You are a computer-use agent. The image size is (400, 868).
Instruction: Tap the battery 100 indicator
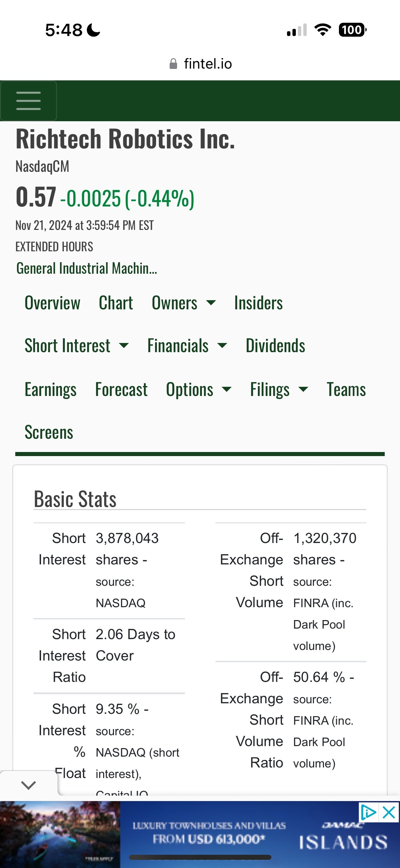click(353, 30)
